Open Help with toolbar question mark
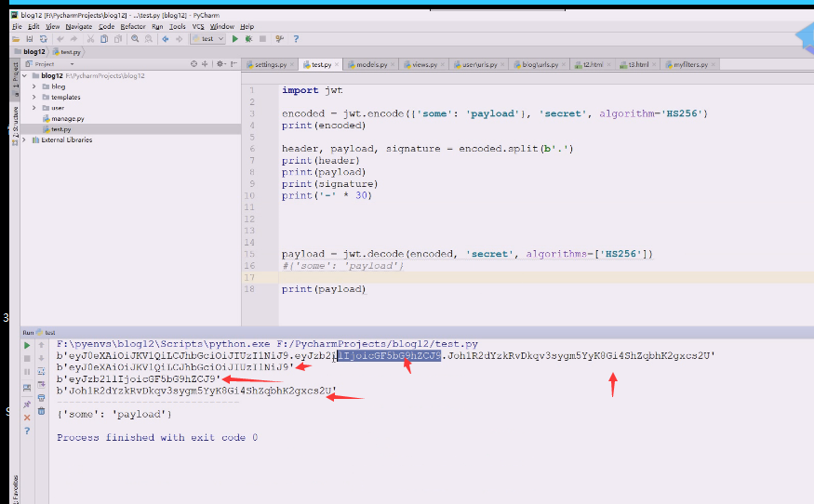Screen dimensions: 814x504 point(296,39)
